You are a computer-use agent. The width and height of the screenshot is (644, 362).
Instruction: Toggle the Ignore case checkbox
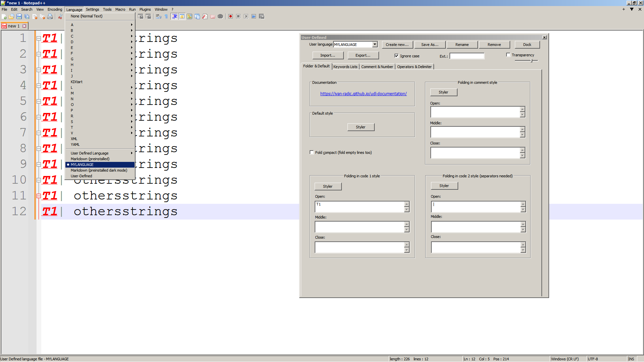(396, 56)
